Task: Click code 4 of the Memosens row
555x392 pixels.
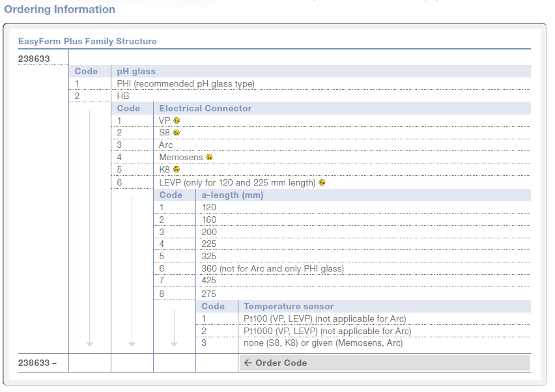Action: [x=119, y=157]
